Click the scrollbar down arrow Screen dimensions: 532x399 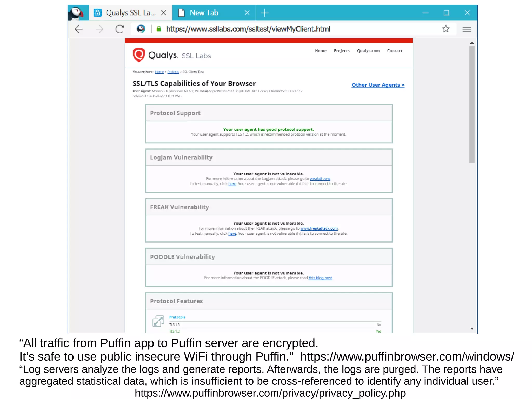click(472, 329)
